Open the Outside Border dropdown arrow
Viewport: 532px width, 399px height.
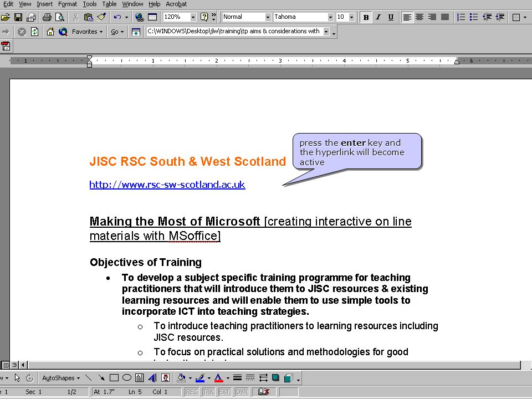coord(525,17)
